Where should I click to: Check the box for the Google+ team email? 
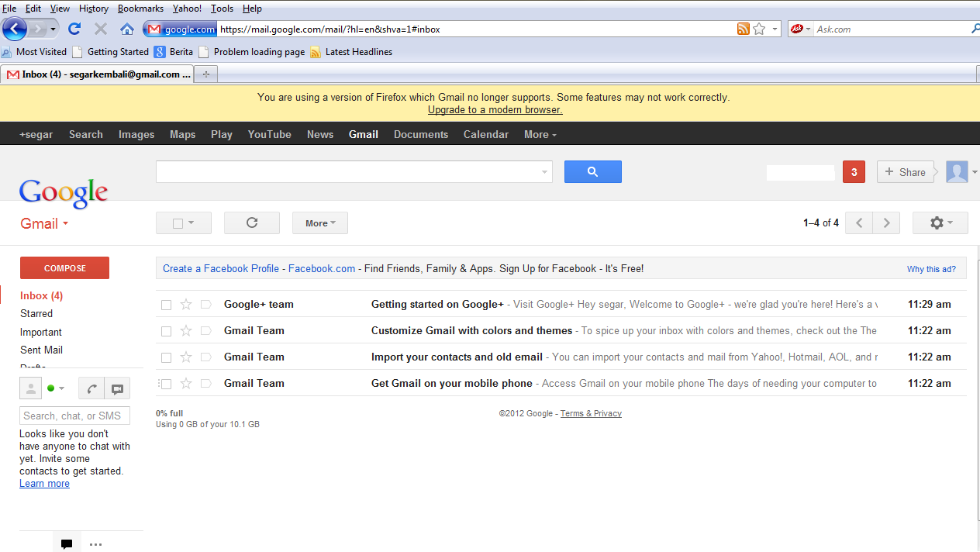[x=166, y=305]
